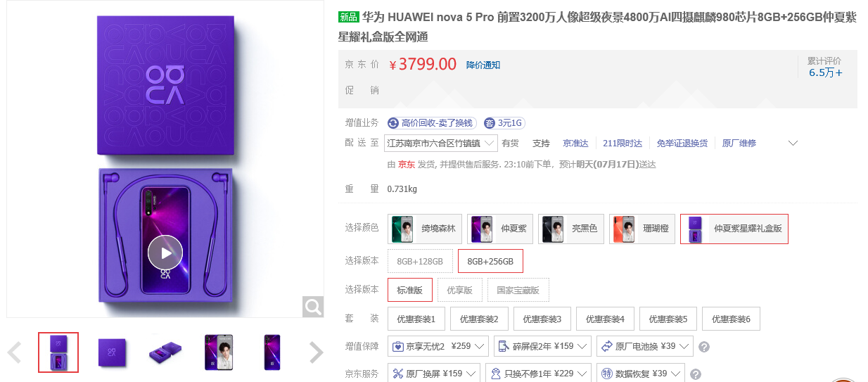Open 高价回收-卖了换钱 service
Screen dimensions: 868x382
click(432, 123)
